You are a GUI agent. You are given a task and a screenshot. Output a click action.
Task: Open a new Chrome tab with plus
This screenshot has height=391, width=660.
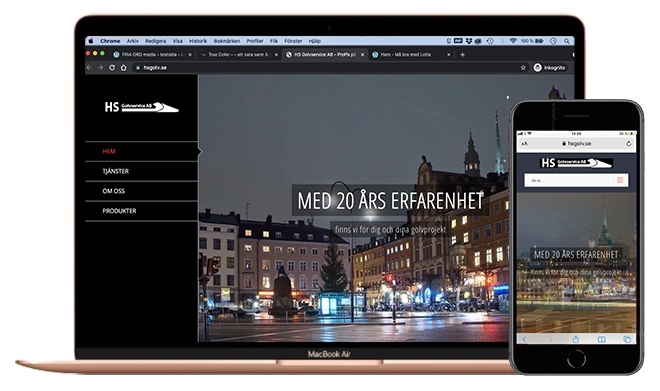(462, 55)
